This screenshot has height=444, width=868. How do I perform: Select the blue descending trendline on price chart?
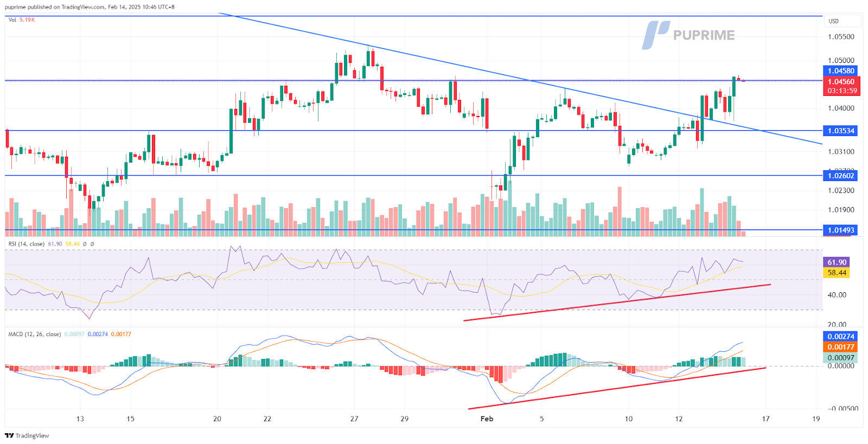tap(521, 78)
